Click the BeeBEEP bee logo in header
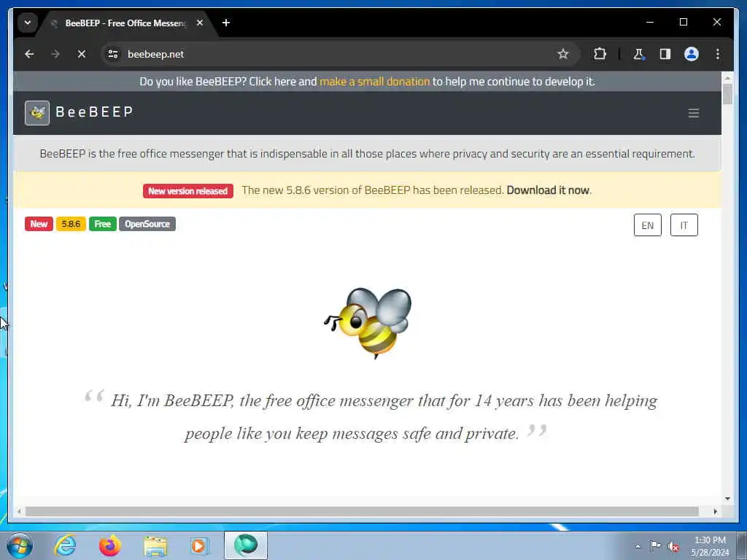 [37, 113]
